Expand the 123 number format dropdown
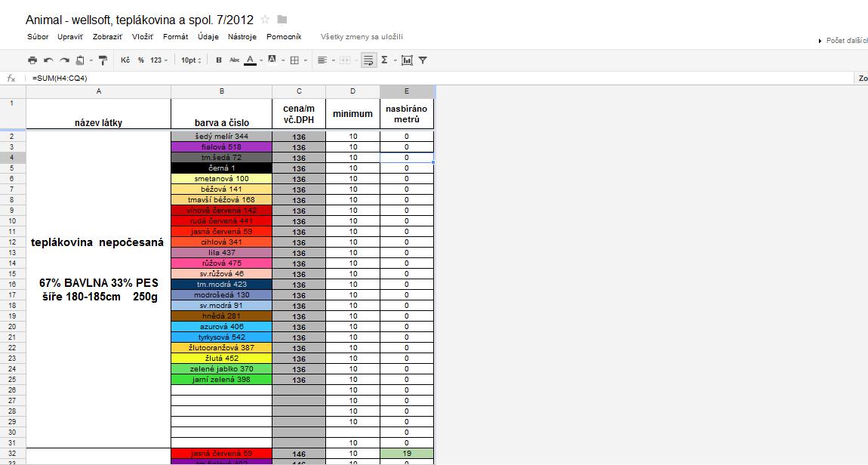This screenshot has height=465, width=868. pyautogui.click(x=159, y=60)
